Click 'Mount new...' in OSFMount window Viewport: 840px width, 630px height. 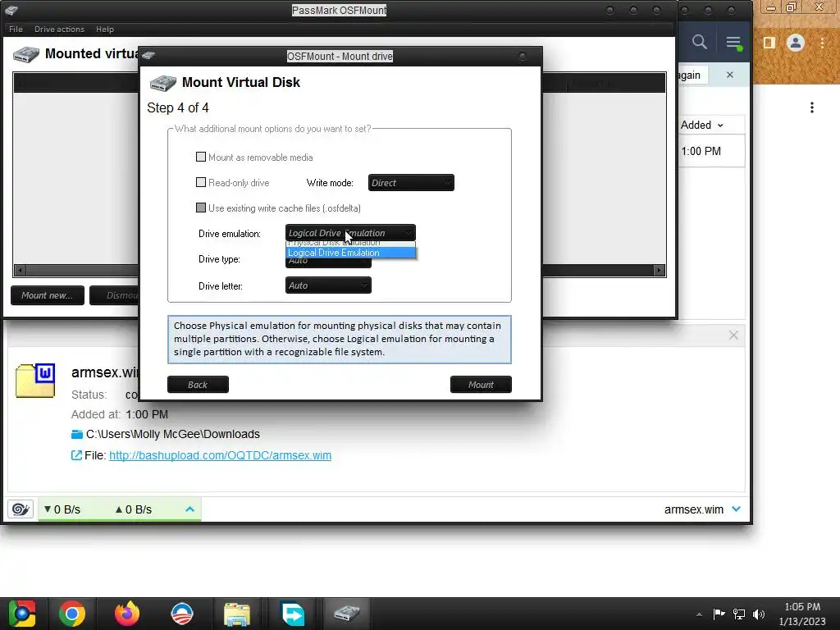pyautogui.click(x=47, y=295)
